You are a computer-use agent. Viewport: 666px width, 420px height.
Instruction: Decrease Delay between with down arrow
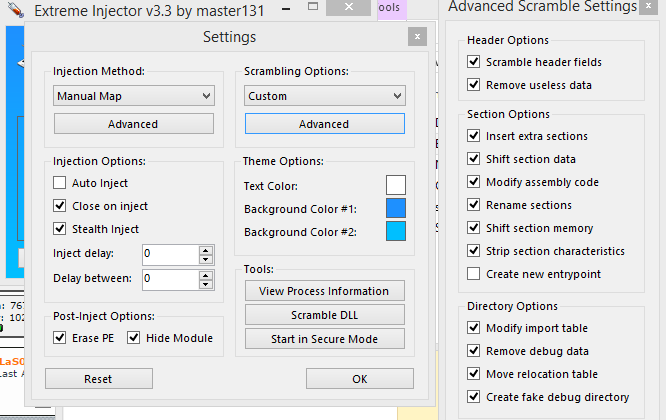206,285
